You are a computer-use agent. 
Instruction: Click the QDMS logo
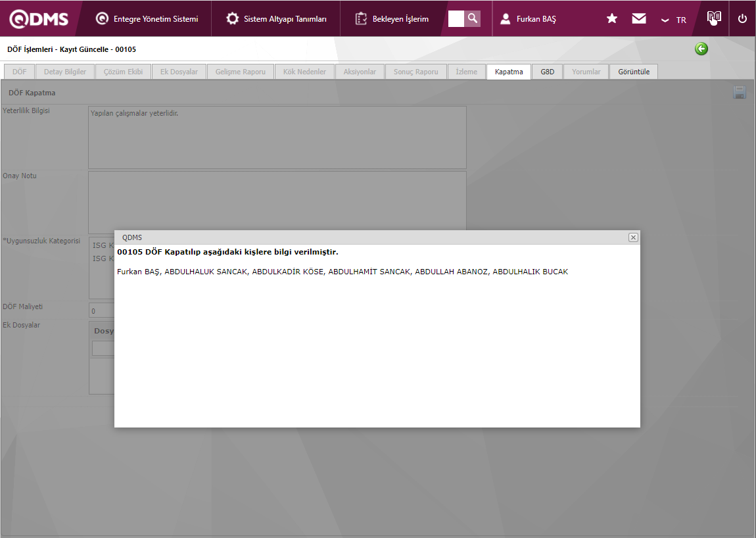coord(39,19)
